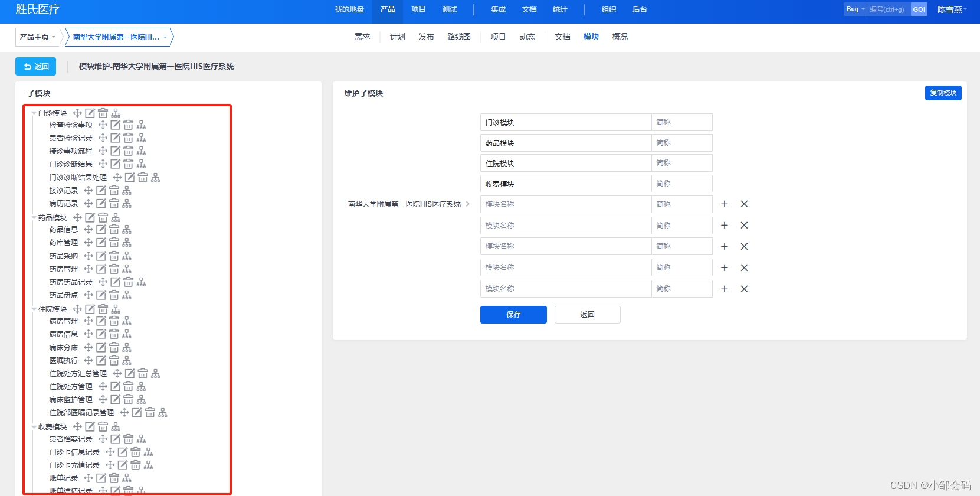Click the 复制模块 button
This screenshot has width=980, height=496.
click(x=943, y=93)
